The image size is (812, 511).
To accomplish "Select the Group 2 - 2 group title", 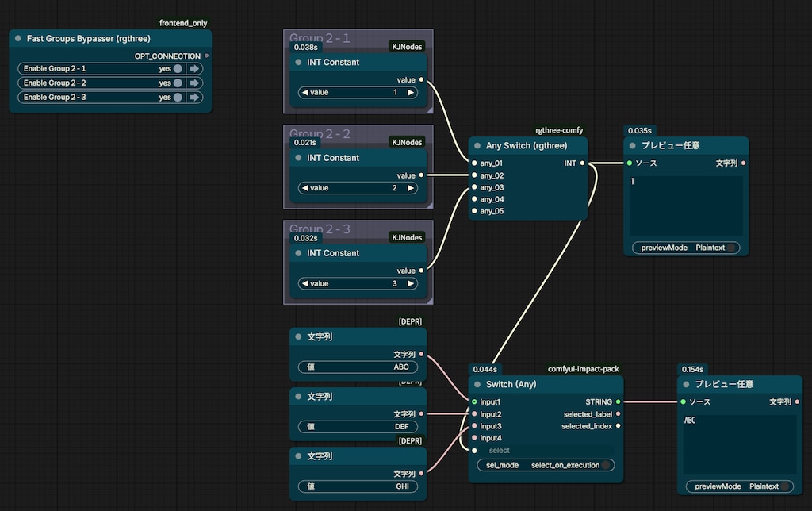I will [320, 134].
